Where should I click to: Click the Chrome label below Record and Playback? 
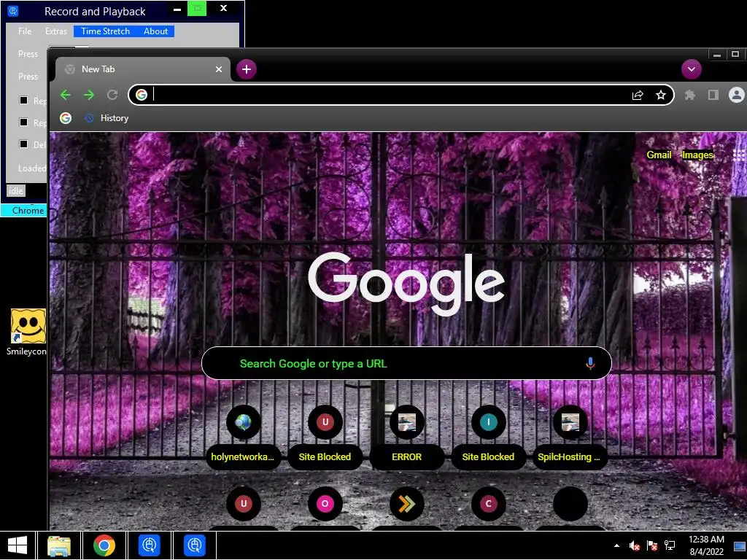[28, 211]
